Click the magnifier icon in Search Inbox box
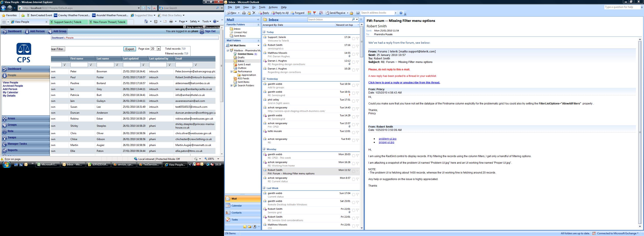This screenshot has height=236, width=644. click(x=353, y=19)
